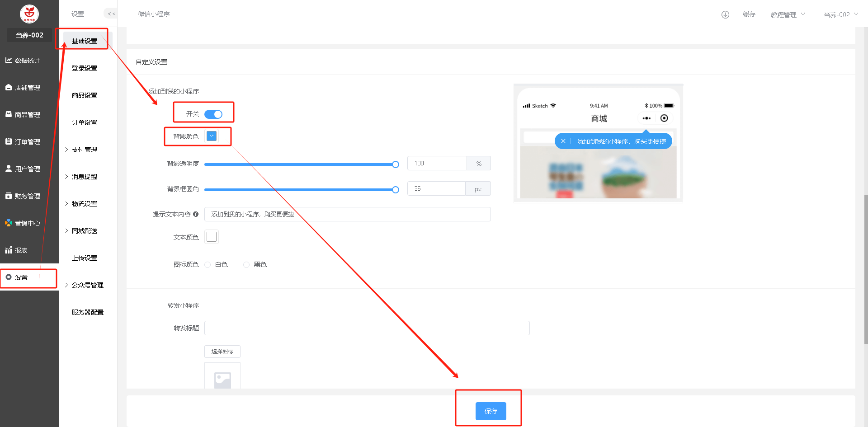Click help icon beside 提示文本内容

[x=196, y=214]
